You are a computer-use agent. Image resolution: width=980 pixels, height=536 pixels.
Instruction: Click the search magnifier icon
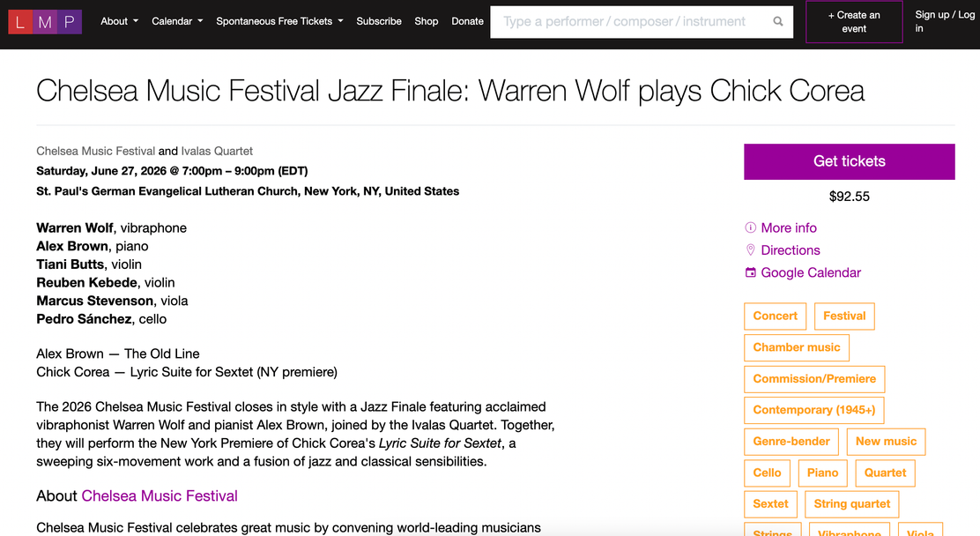[777, 22]
